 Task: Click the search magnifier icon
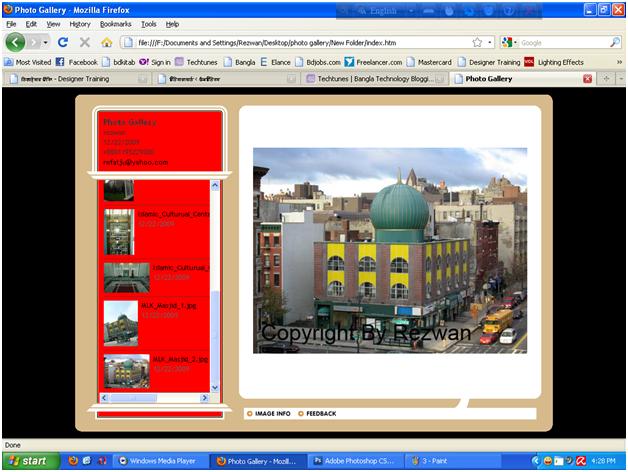615,42
